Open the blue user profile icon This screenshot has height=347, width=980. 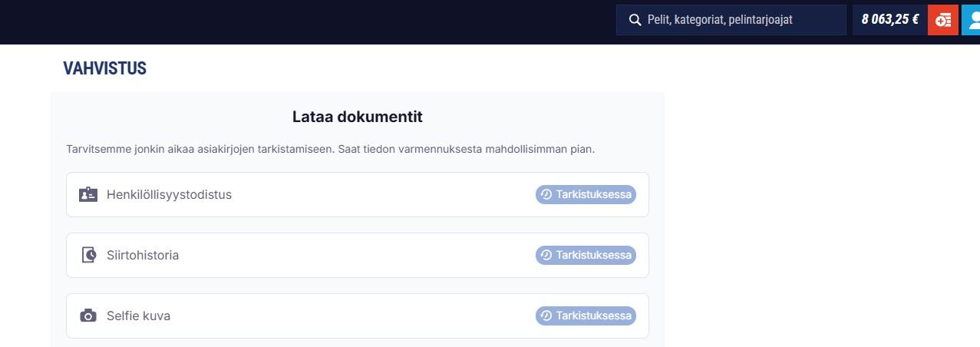971,20
